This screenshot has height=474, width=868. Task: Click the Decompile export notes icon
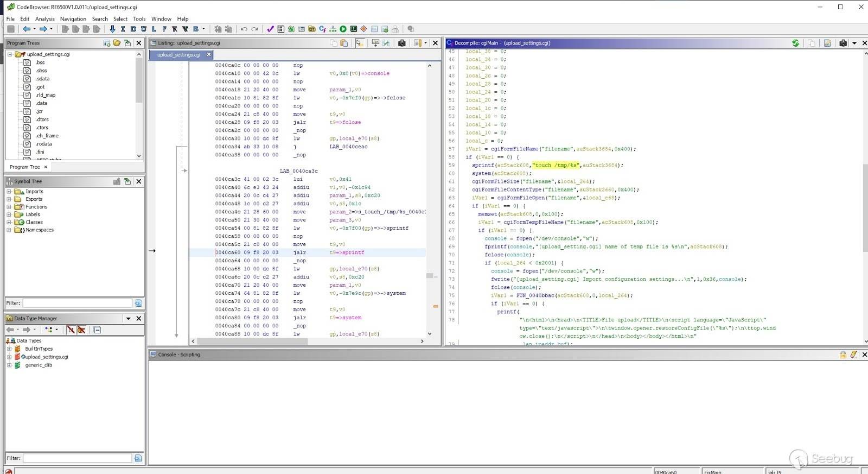point(827,43)
